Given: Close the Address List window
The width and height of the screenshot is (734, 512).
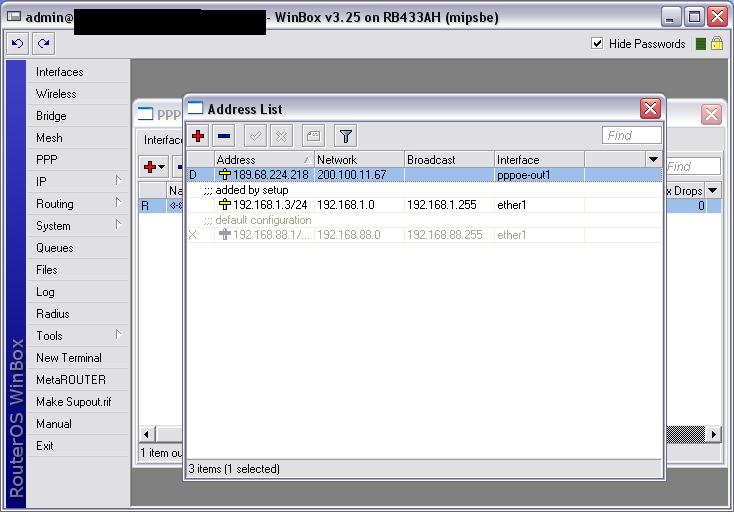Looking at the screenshot, I should [650, 109].
